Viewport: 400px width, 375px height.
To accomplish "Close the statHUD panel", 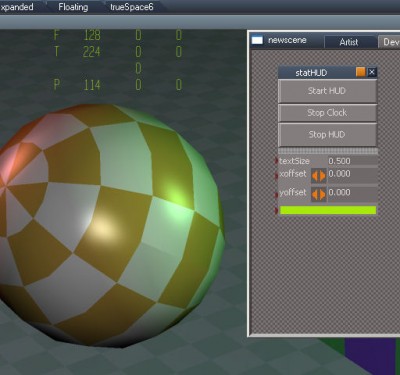I will pos(372,72).
